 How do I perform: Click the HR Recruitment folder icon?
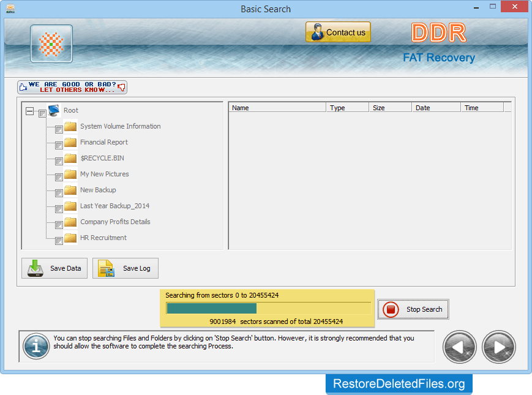(70, 238)
